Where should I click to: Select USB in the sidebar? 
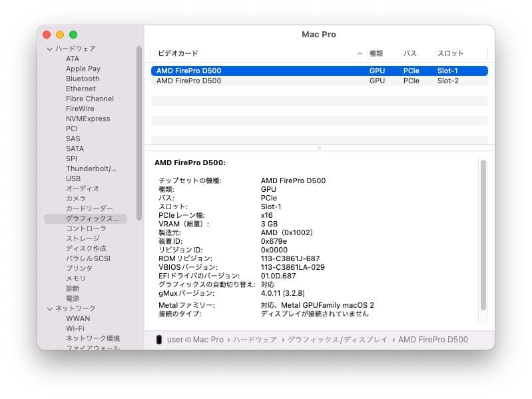[x=73, y=179]
